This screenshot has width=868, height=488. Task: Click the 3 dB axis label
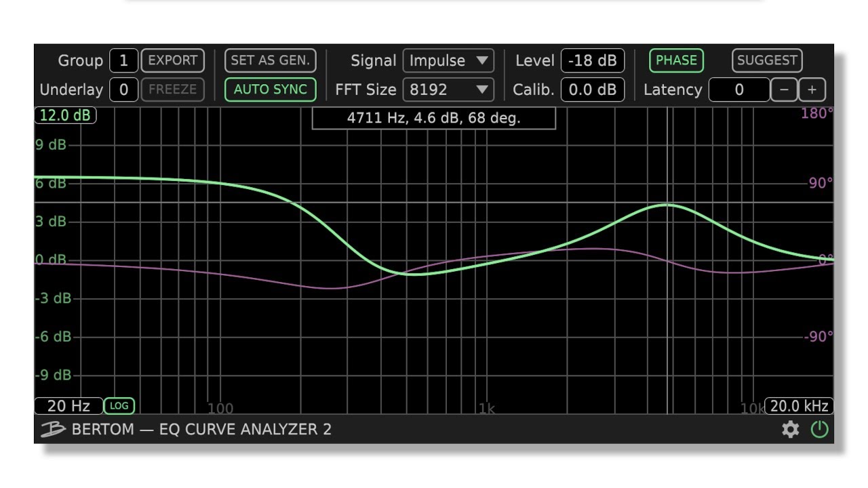(x=51, y=222)
